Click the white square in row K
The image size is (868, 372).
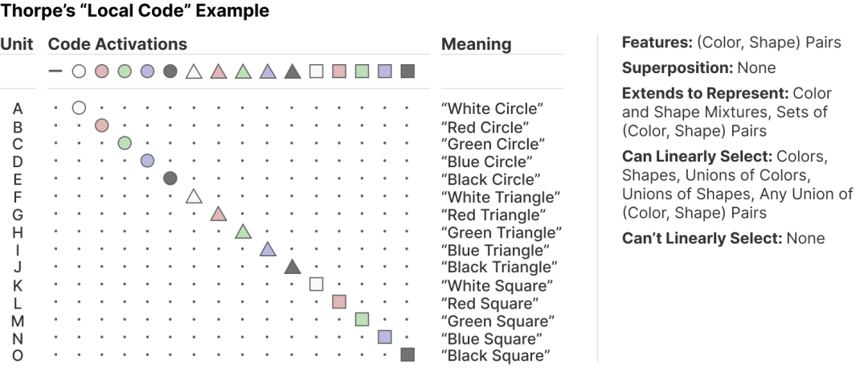click(x=316, y=284)
